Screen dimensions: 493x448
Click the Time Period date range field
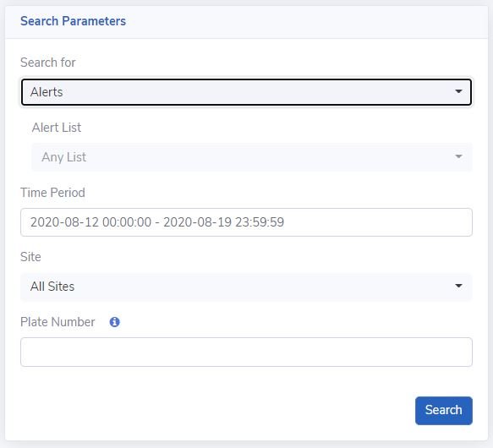(247, 222)
